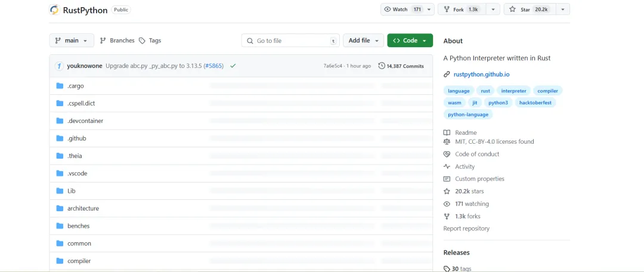Viewport: 644px width, 272px height.
Task: Click the star icon beside 20.2k stars
Action: click(x=447, y=191)
